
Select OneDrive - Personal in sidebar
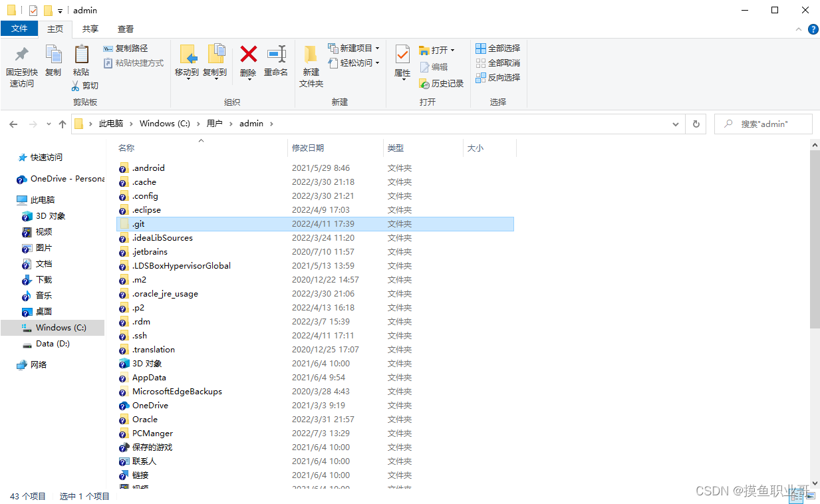point(61,179)
